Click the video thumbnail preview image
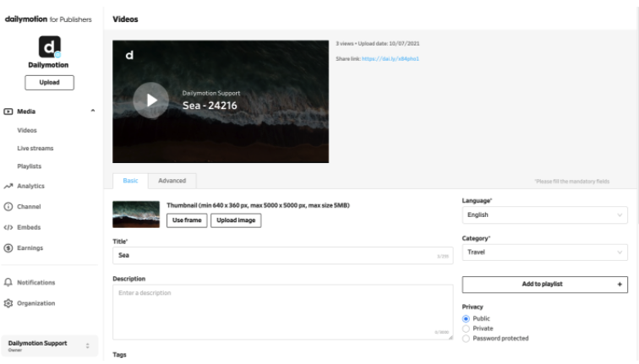 pos(136,215)
